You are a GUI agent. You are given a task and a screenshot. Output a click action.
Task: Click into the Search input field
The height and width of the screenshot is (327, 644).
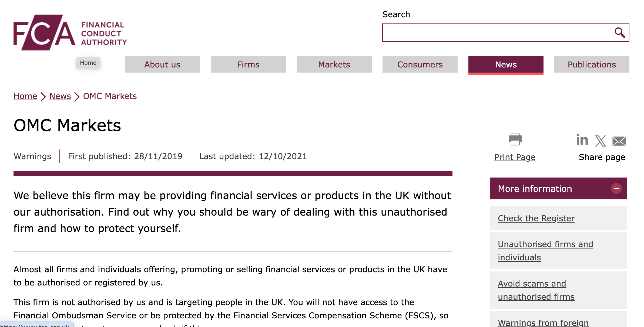[497, 33]
